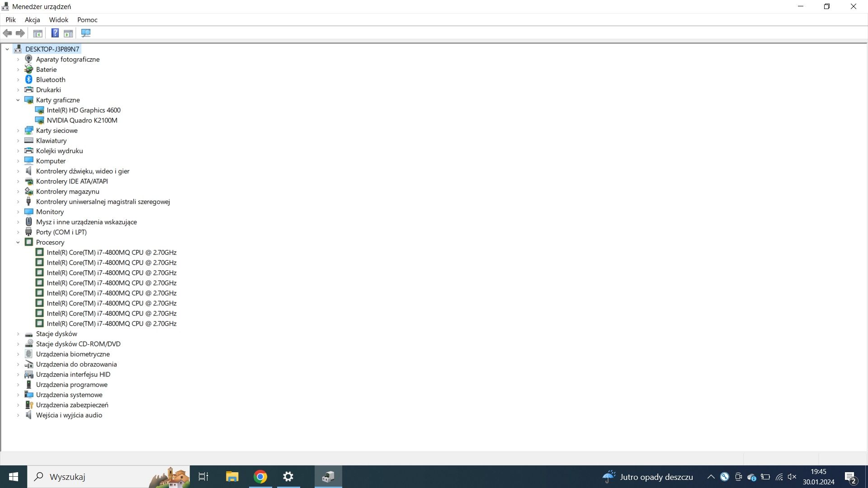This screenshot has width=868, height=488.
Task: Open the Widok menu
Action: coord(58,20)
